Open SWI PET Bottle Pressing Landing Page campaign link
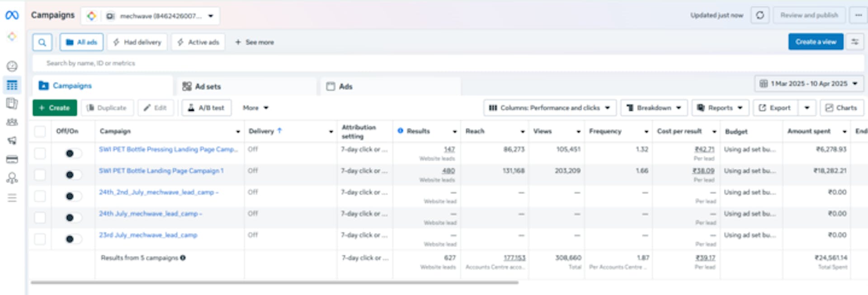The image size is (868, 295). pyautogui.click(x=168, y=149)
